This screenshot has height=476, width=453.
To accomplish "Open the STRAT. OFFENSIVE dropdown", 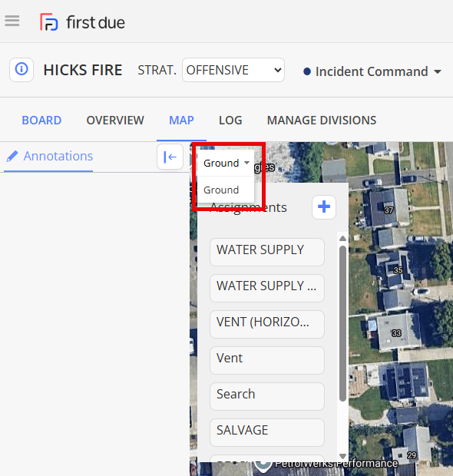I will 233,70.
